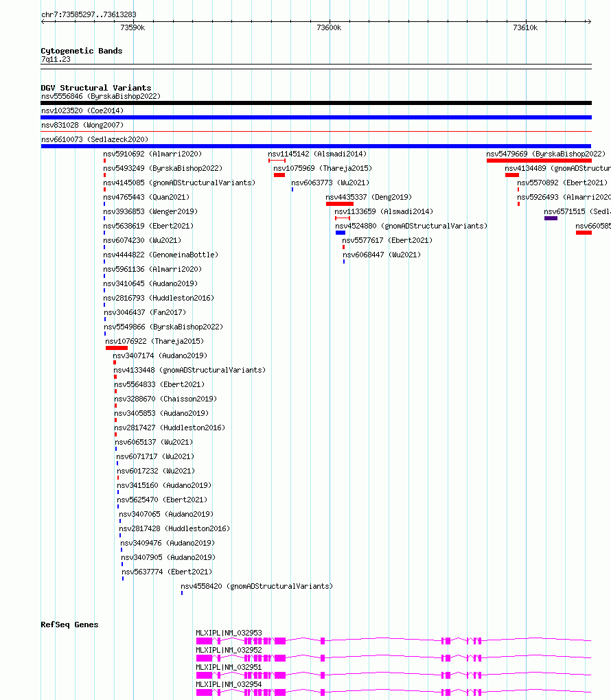The width and height of the screenshot is (611, 700).
Task: Click nsv3046437 (Fan2017) label
Action: click(x=145, y=312)
